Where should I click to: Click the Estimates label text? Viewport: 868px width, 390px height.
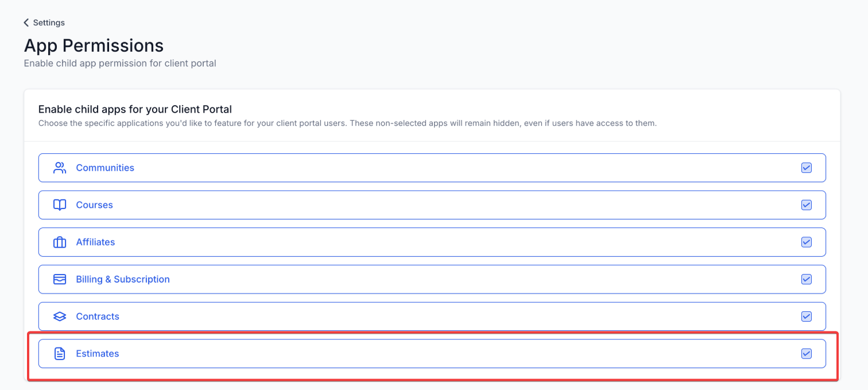click(x=98, y=354)
